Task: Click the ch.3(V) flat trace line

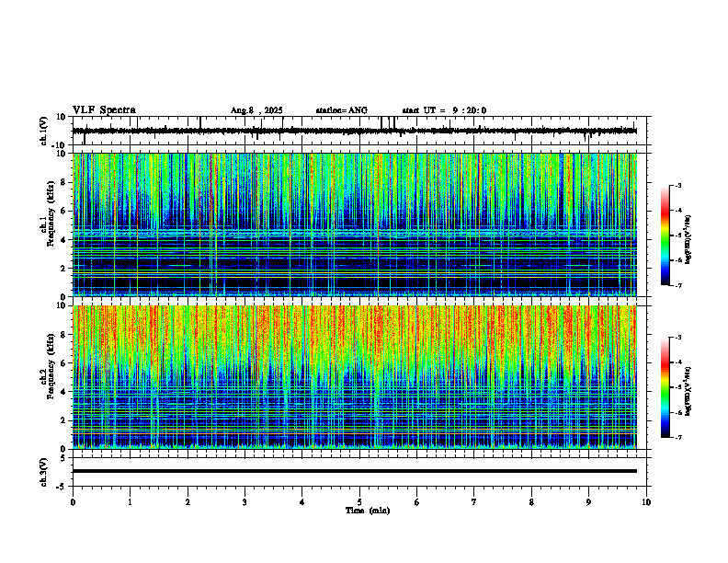Action: tap(354, 471)
